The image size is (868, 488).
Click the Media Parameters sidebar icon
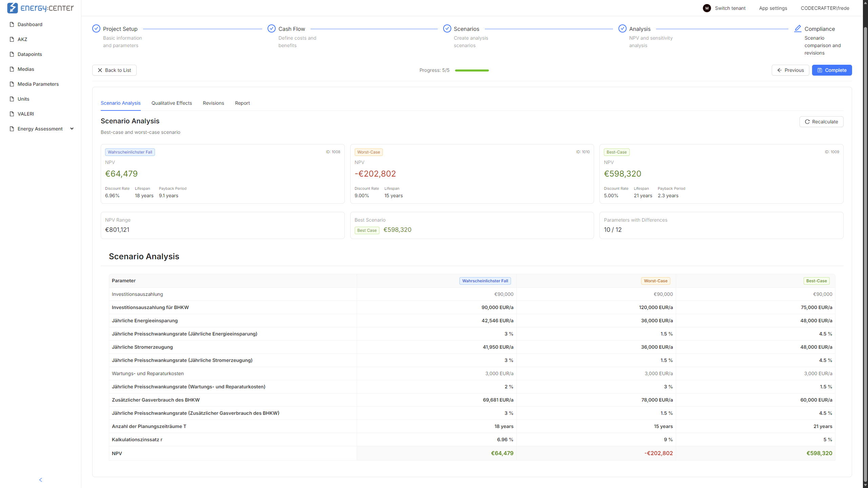(x=12, y=84)
